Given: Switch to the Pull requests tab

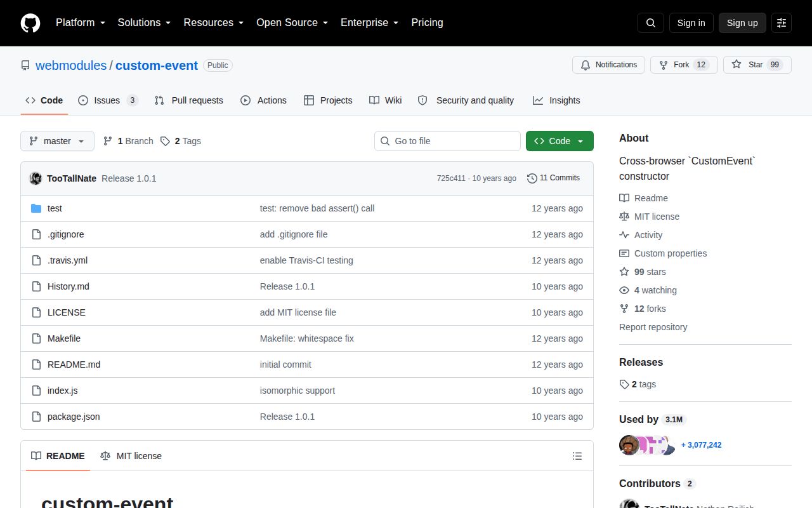Looking at the screenshot, I should (x=188, y=100).
